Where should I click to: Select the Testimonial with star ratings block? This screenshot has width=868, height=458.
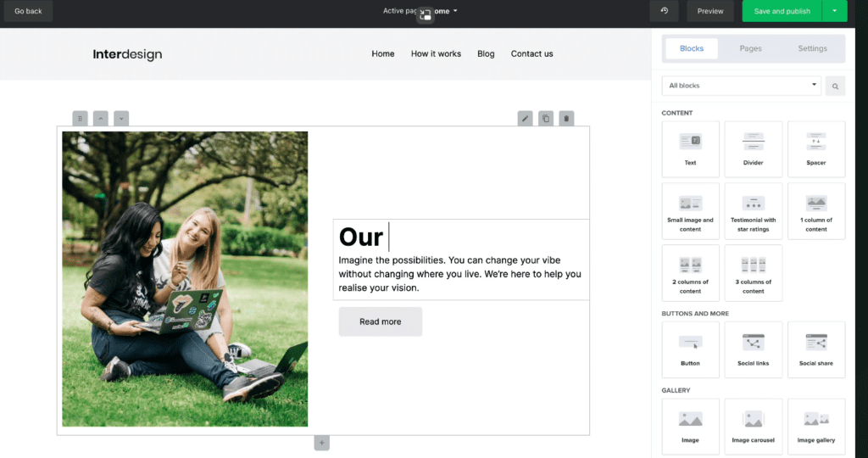[x=753, y=211]
